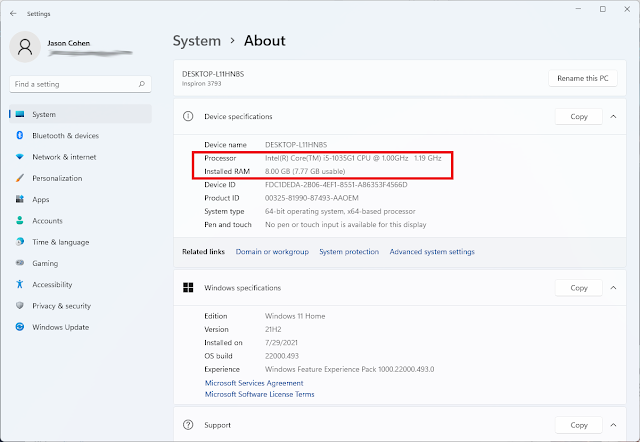640x442 pixels.
Task: Open Bluetooth & devices settings
Action: (x=80, y=135)
